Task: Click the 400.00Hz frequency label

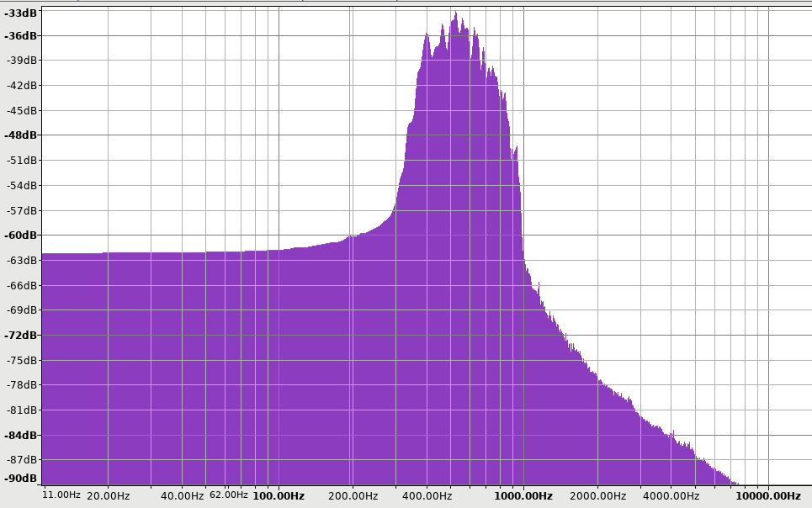Action: (x=426, y=496)
